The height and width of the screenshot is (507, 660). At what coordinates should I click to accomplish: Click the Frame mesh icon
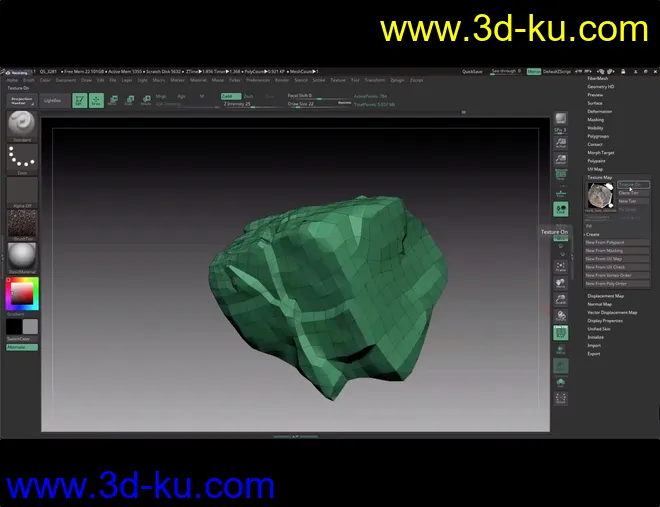click(x=561, y=266)
